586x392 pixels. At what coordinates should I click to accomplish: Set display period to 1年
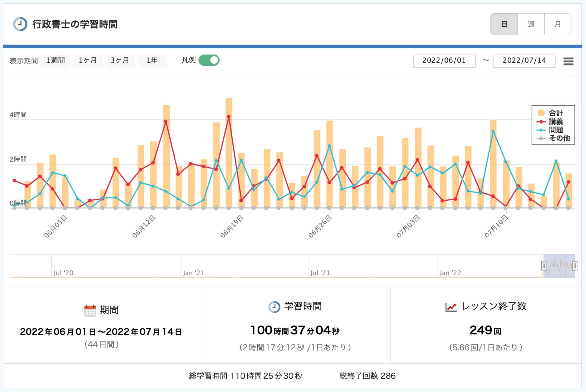(152, 60)
